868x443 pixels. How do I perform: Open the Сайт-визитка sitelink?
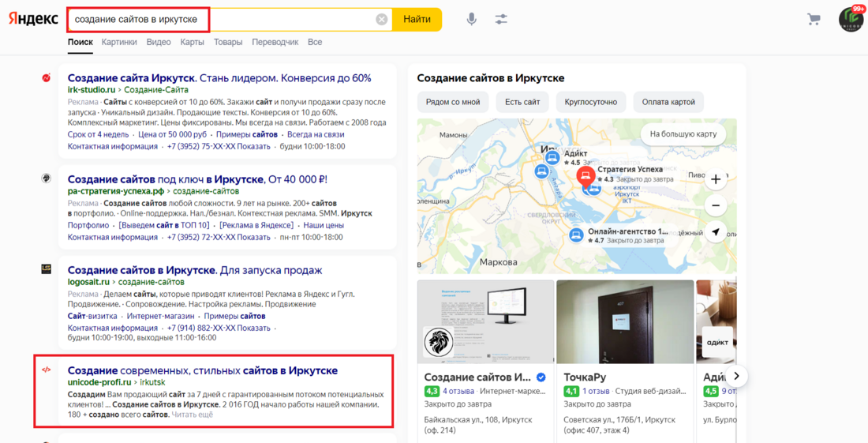coord(92,316)
